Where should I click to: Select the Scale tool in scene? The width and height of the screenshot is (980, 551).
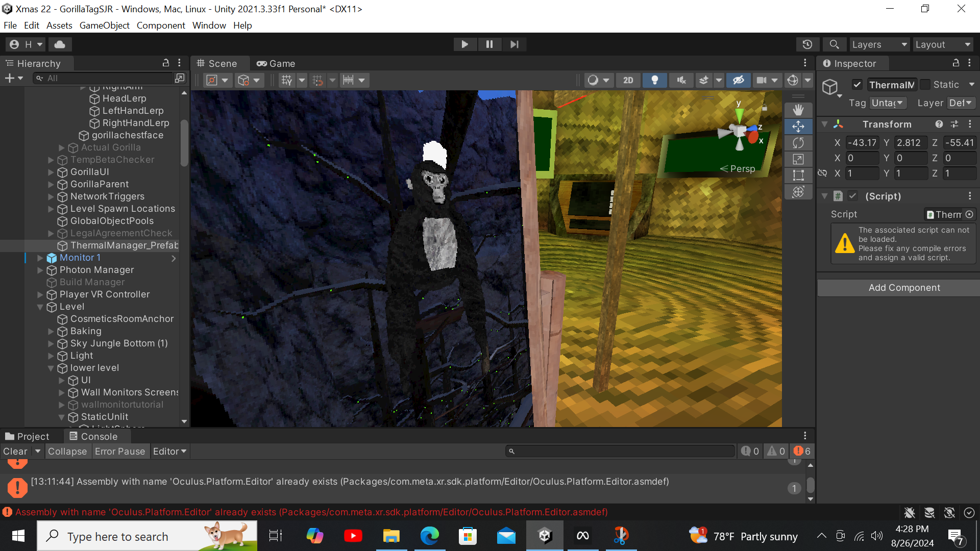click(x=798, y=159)
